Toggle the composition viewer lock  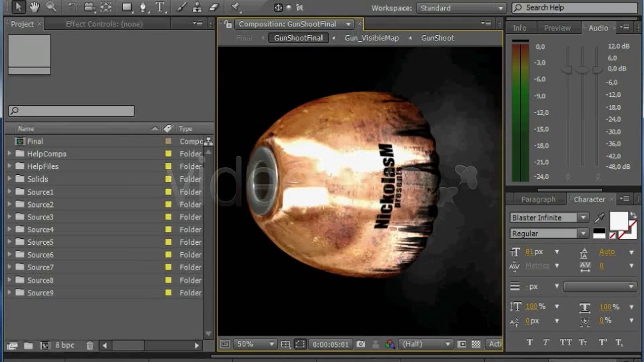click(229, 24)
